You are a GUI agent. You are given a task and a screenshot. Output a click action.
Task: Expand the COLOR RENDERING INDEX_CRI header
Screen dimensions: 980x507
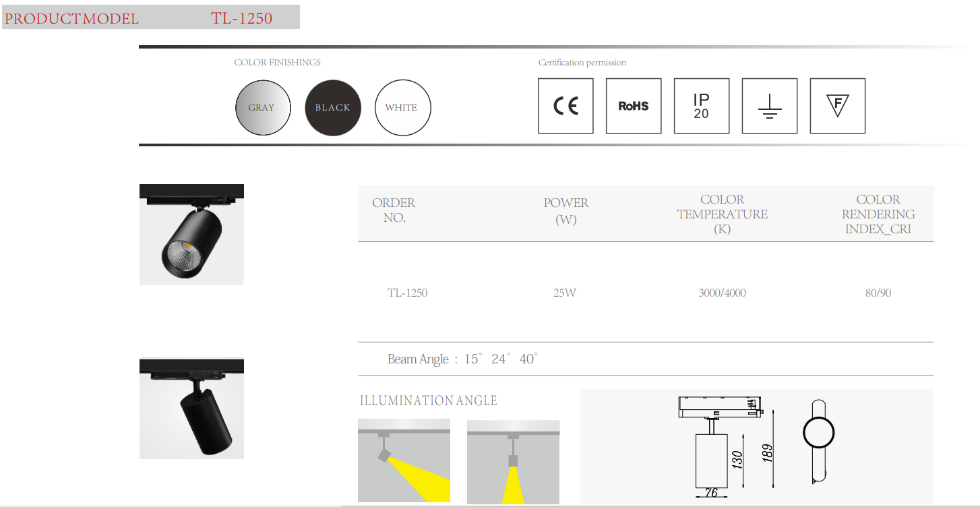pyautogui.click(x=878, y=214)
